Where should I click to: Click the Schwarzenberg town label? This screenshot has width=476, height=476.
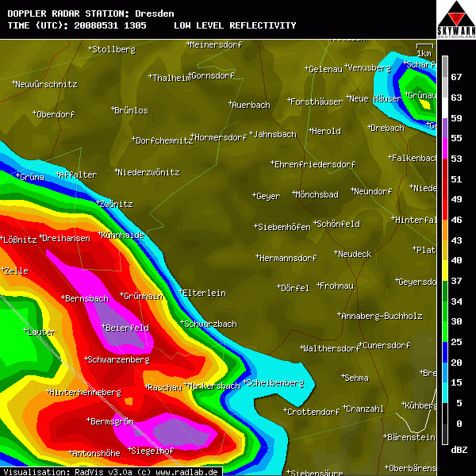[x=117, y=359]
